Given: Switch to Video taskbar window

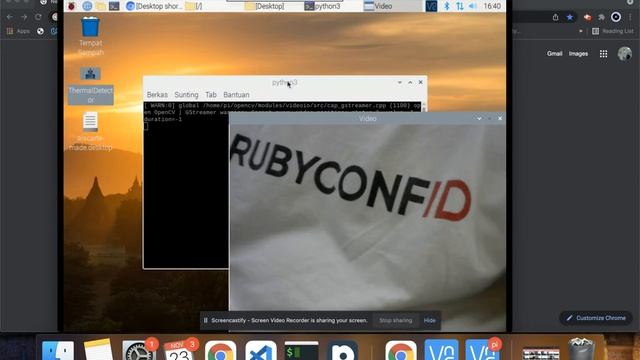Looking at the screenshot, I should click(378, 6).
